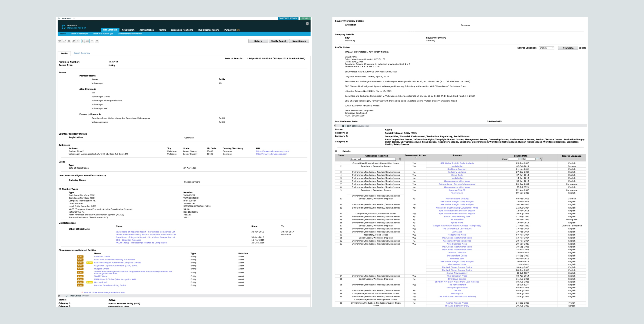Open SEC - Litigation Releases list link
Screen dimensions: 644x324
click(x=128, y=240)
